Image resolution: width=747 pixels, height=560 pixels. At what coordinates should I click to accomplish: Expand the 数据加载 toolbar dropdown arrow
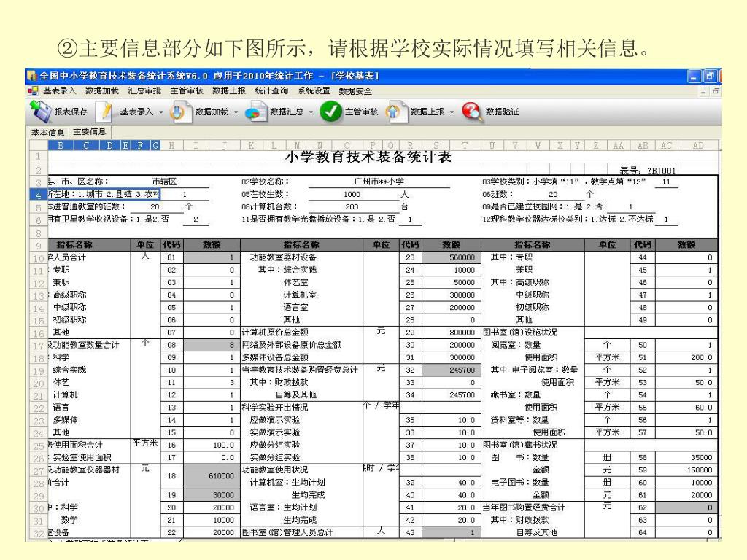click(236, 113)
